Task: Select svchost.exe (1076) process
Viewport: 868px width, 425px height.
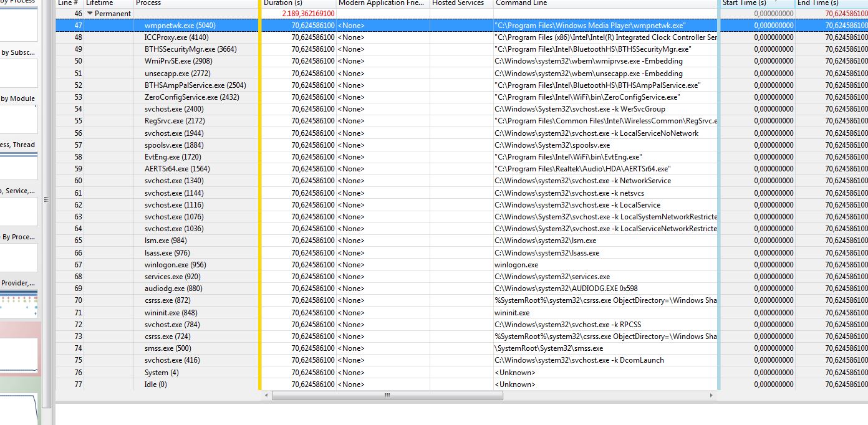Action: pos(174,217)
